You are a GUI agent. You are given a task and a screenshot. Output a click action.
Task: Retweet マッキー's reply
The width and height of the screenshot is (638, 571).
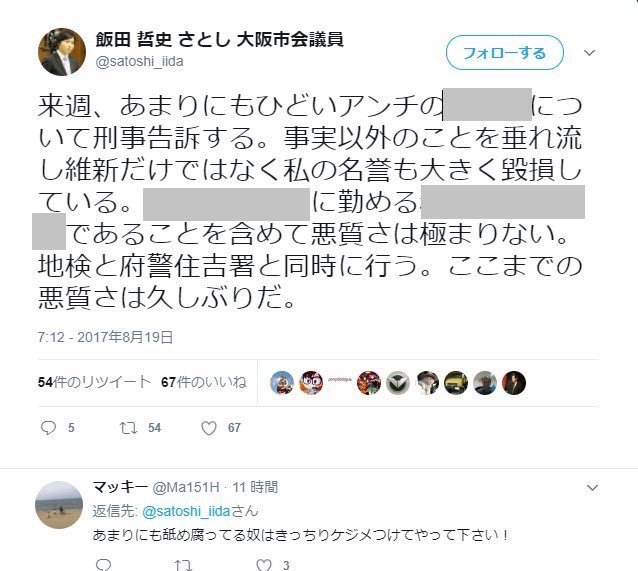click(x=183, y=565)
